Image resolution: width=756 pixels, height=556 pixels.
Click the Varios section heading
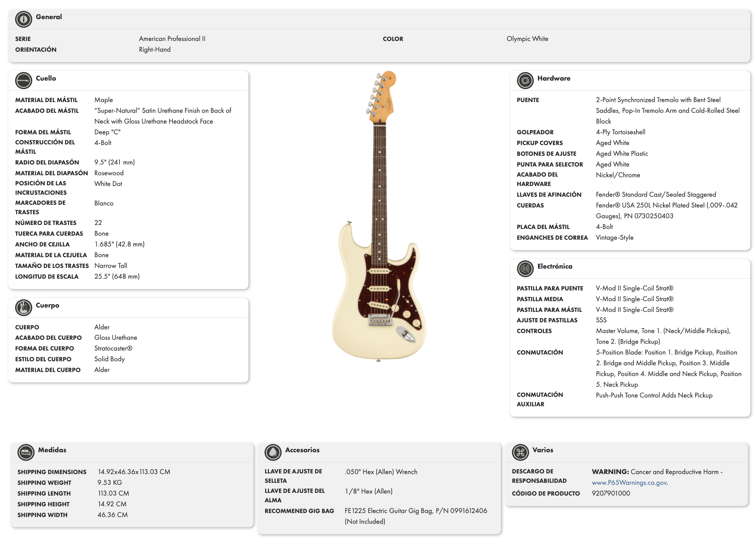pyautogui.click(x=543, y=450)
